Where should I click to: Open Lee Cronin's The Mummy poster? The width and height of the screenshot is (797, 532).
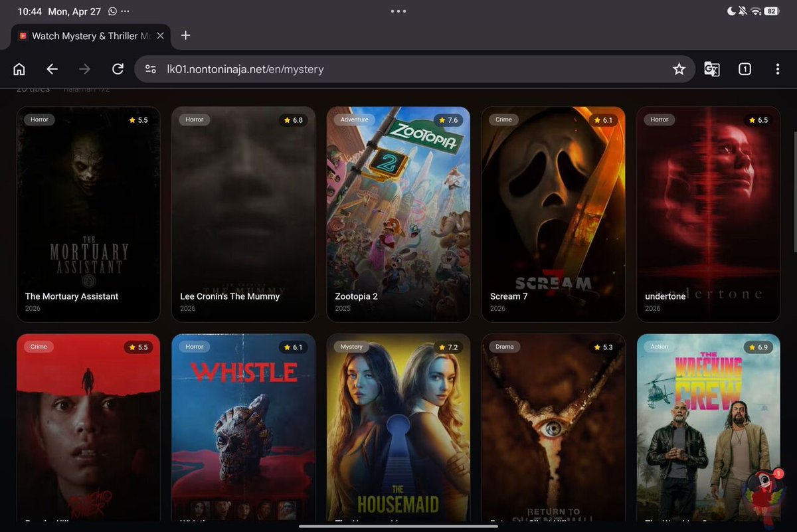pyautogui.click(x=243, y=214)
